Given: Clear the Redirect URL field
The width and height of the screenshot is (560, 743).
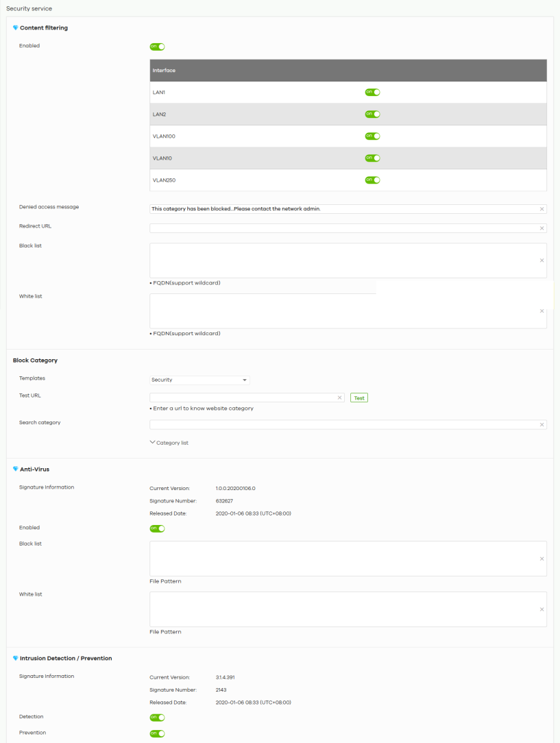Looking at the screenshot, I should [541, 228].
